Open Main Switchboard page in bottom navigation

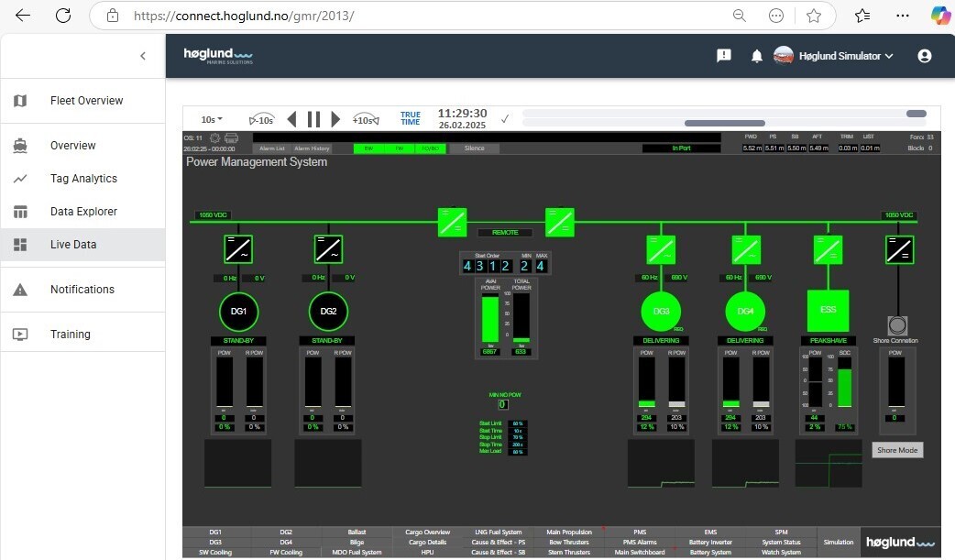(x=640, y=553)
